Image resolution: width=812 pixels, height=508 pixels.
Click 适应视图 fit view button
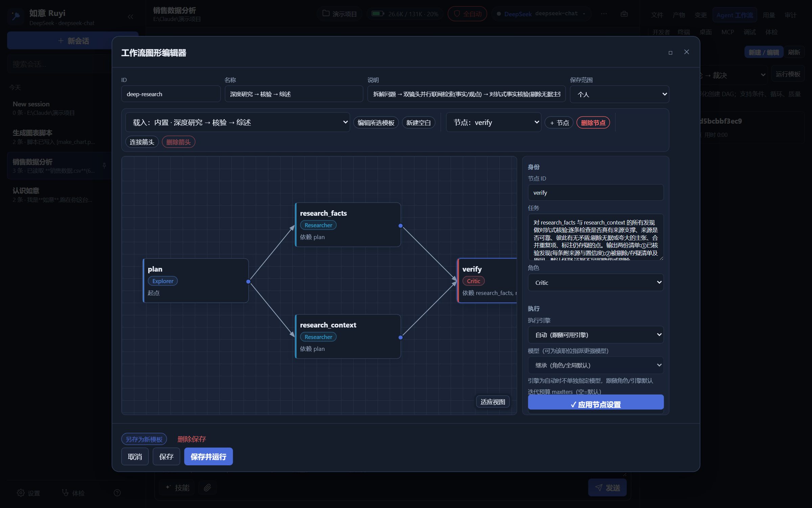coord(493,402)
